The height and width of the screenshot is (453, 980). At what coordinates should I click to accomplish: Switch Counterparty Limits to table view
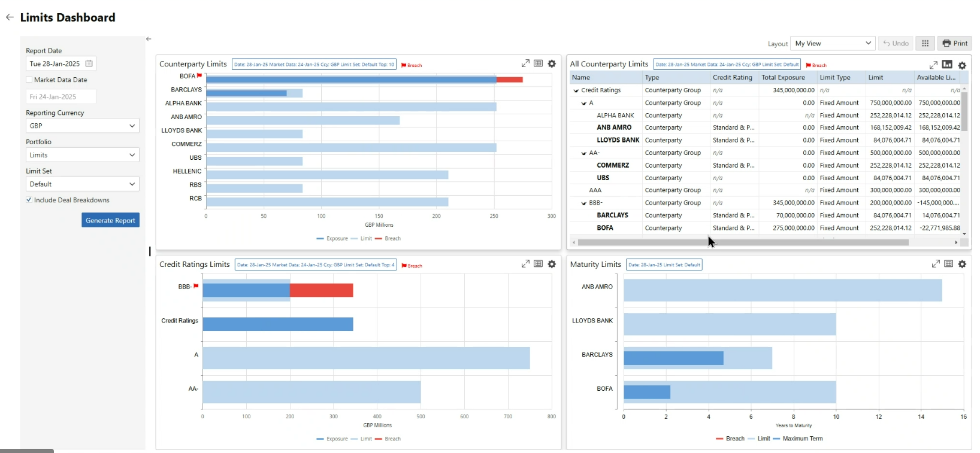[539, 63]
